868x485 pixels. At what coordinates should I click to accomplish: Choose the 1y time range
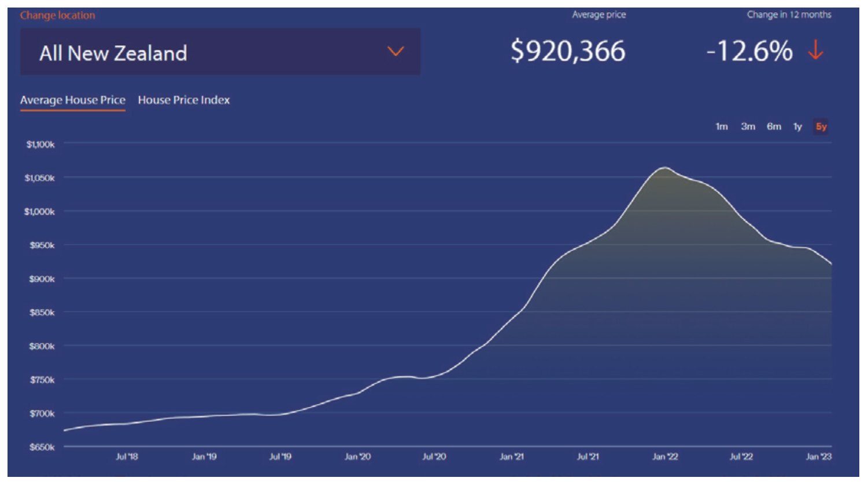click(798, 127)
